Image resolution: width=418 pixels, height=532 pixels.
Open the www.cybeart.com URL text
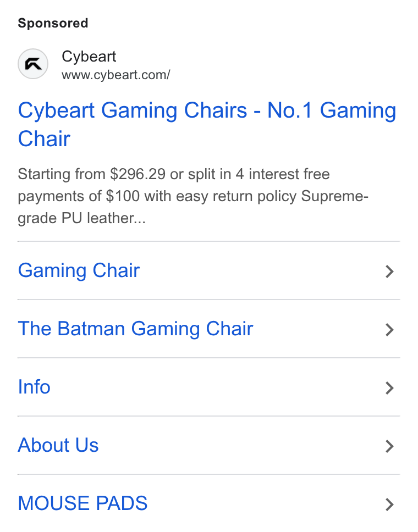pyautogui.click(x=116, y=75)
